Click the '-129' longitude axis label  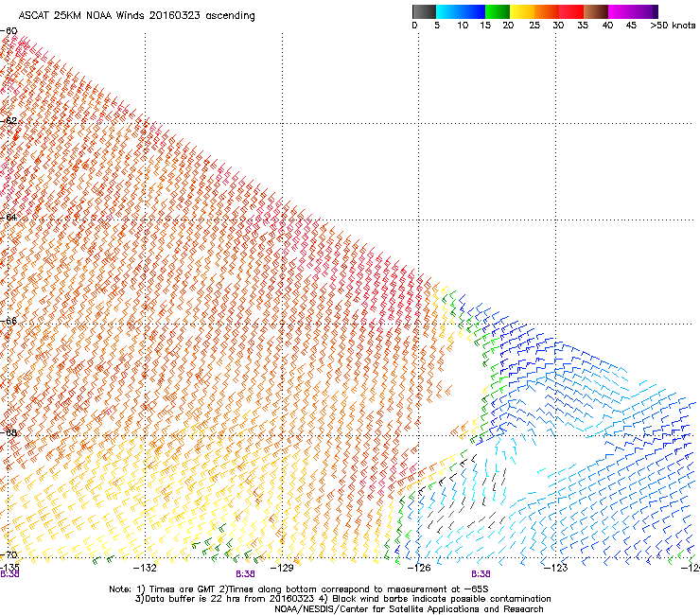point(282,568)
